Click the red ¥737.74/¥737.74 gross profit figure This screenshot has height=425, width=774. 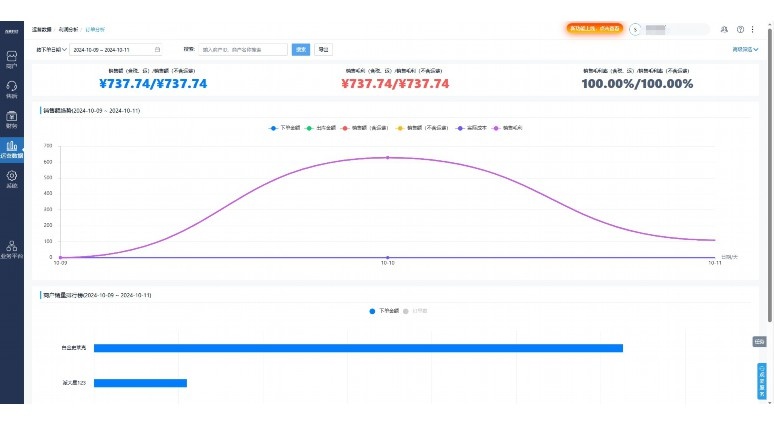click(395, 83)
